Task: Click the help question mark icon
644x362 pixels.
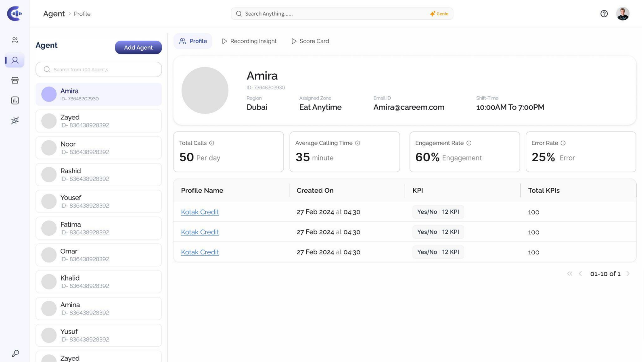Action: [x=604, y=14]
